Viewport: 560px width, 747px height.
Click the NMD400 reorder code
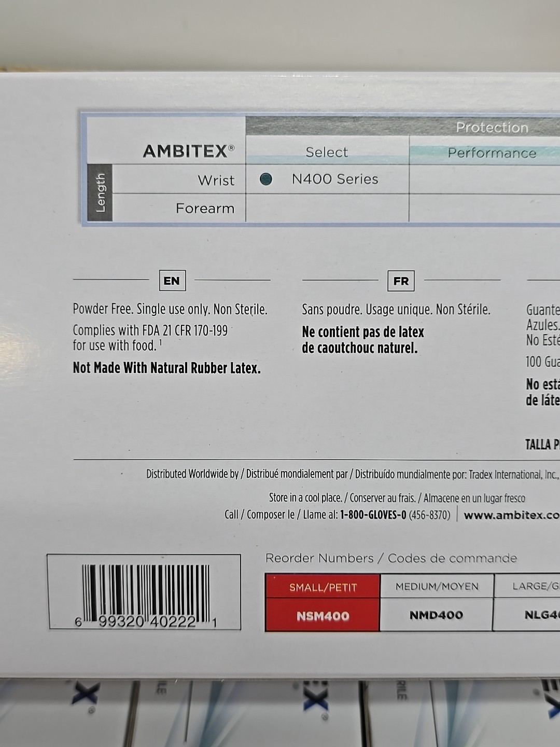pos(437,615)
